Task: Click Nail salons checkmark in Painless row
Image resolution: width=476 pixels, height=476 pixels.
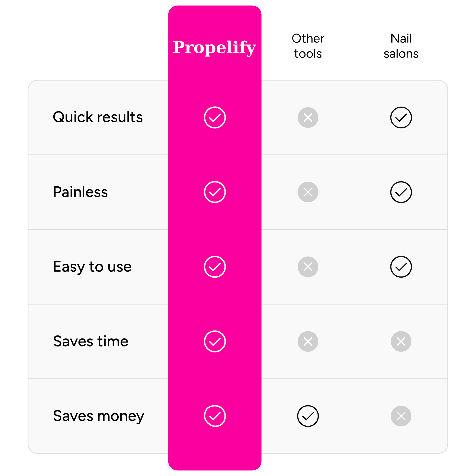Action: (x=401, y=192)
